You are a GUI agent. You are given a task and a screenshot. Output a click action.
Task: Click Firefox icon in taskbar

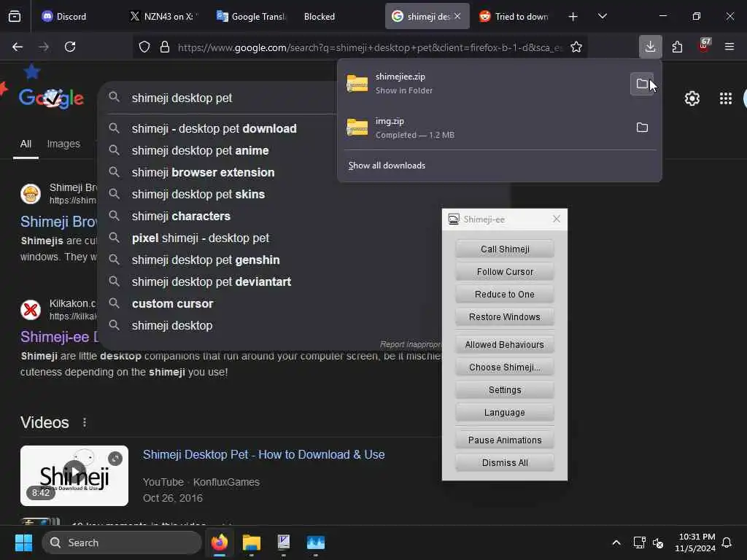(219, 542)
